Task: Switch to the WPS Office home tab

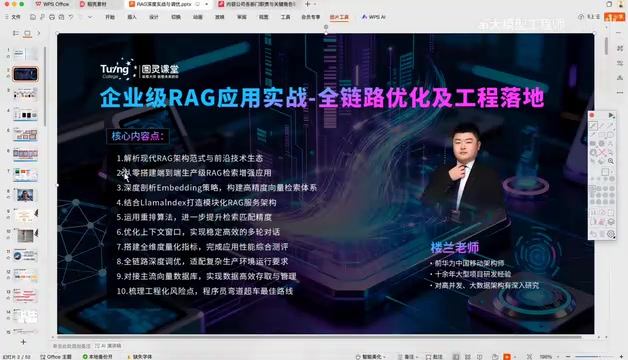Action: pos(52,4)
